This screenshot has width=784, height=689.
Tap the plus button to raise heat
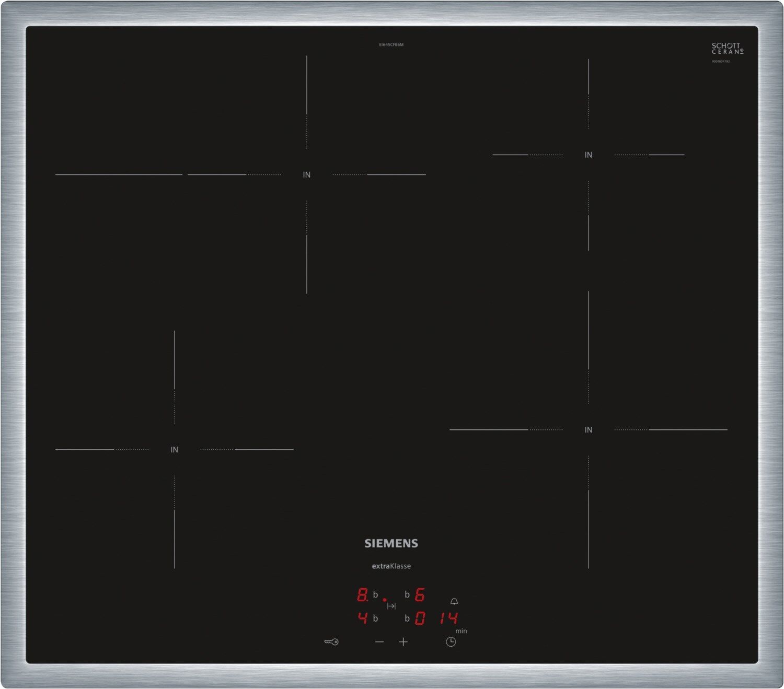point(403,641)
